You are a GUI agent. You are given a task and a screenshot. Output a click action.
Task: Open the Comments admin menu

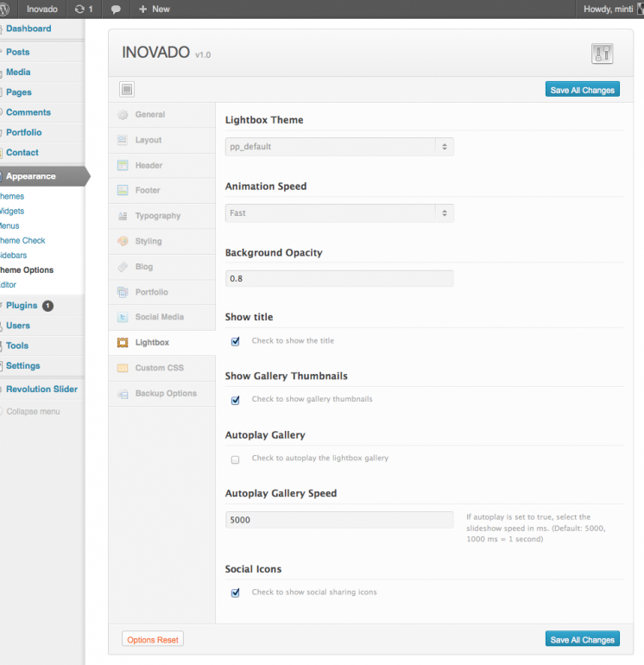[28, 112]
